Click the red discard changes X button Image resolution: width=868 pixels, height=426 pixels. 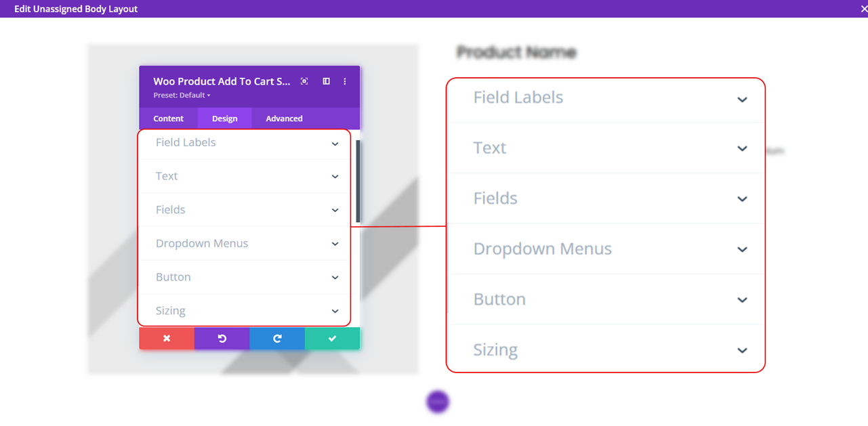(x=167, y=339)
